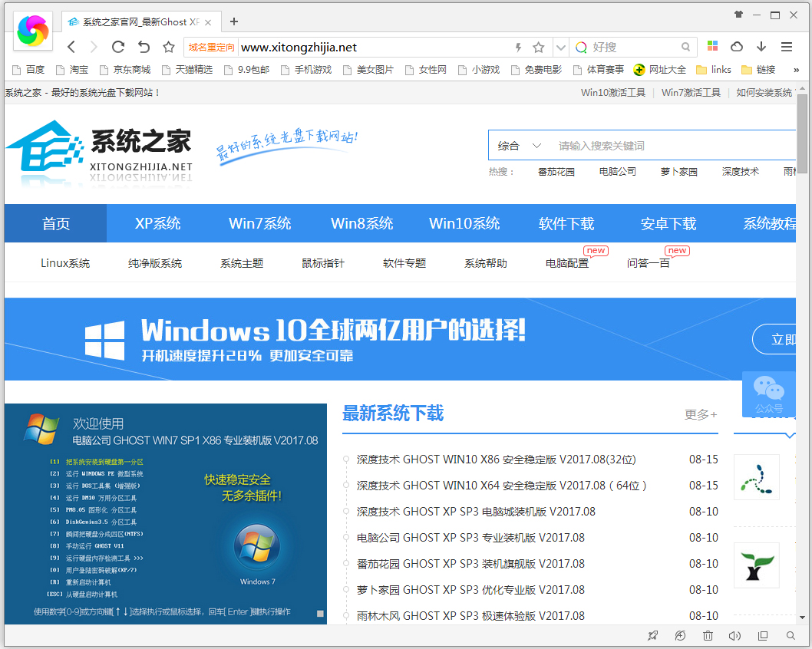The width and height of the screenshot is (812, 649).
Task: Open the 网址大全 bookmark
Action: [660, 70]
